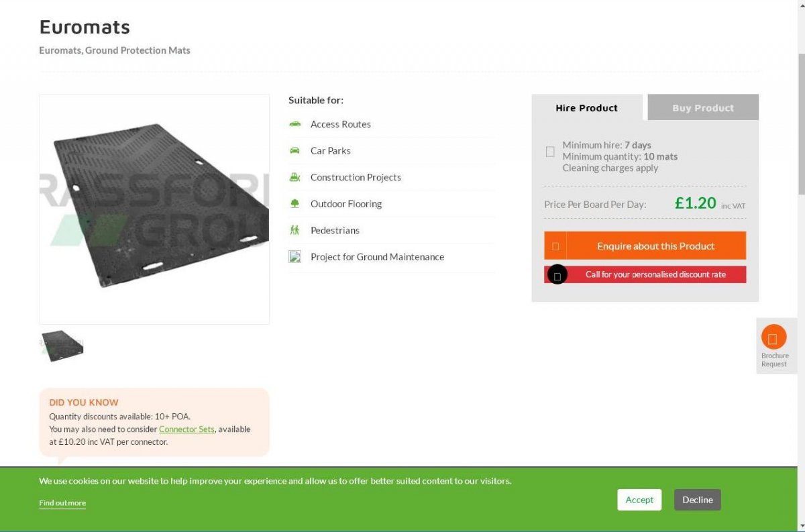Decline the cookies notice
This screenshot has height=532, width=805.
click(x=698, y=500)
